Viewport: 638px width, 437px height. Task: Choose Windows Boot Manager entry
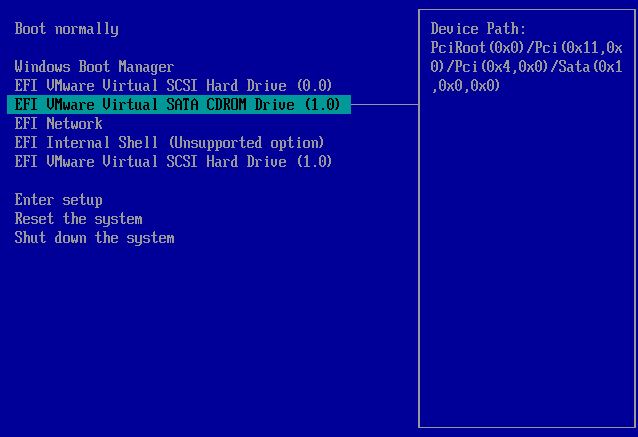coord(94,67)
